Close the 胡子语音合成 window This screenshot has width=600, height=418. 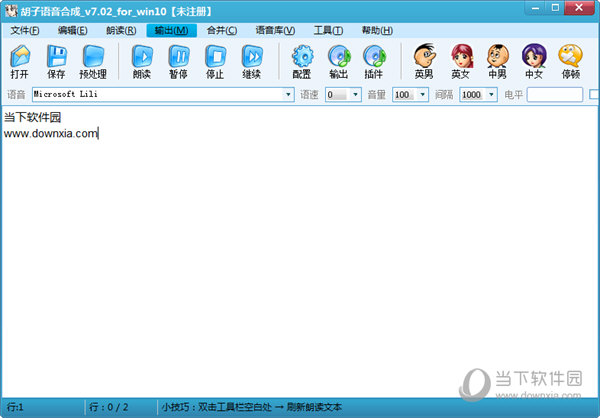coord(579,8)
